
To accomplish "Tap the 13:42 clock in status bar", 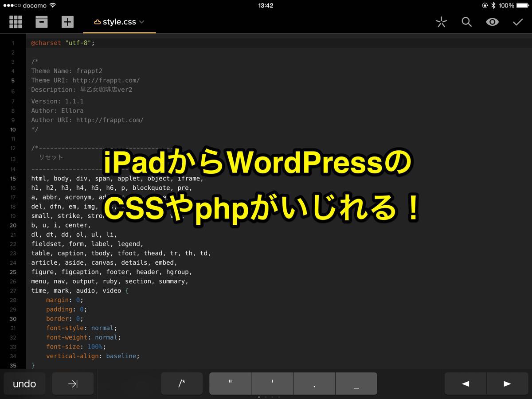I will (266, 5).
